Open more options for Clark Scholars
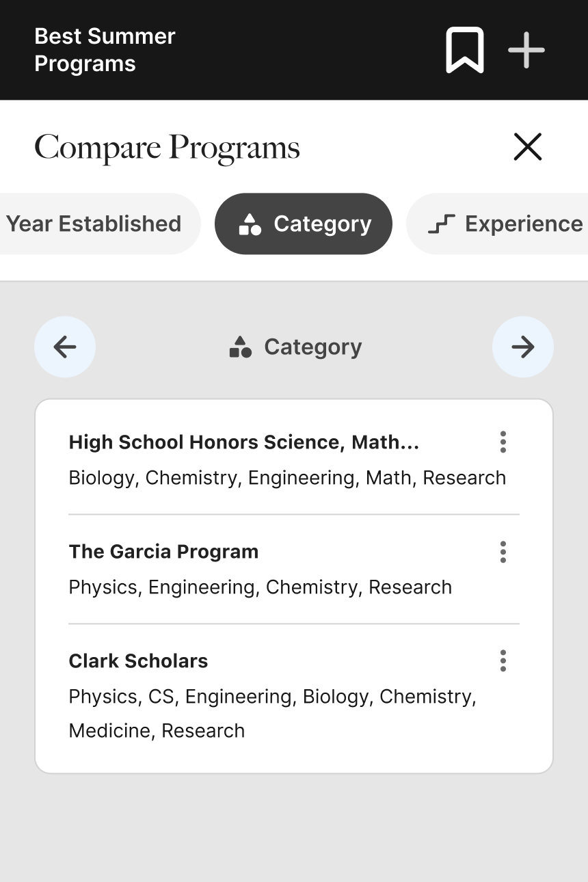 coord(503,661)
